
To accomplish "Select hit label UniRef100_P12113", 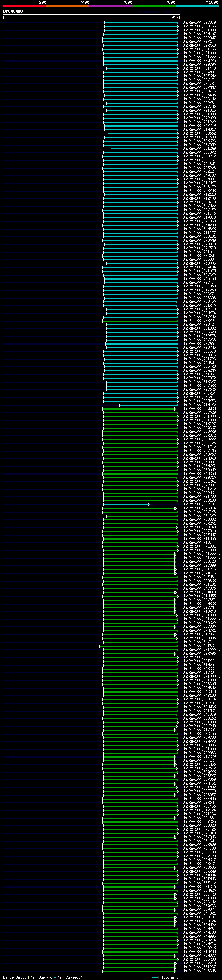I will [x=199, y=195].
